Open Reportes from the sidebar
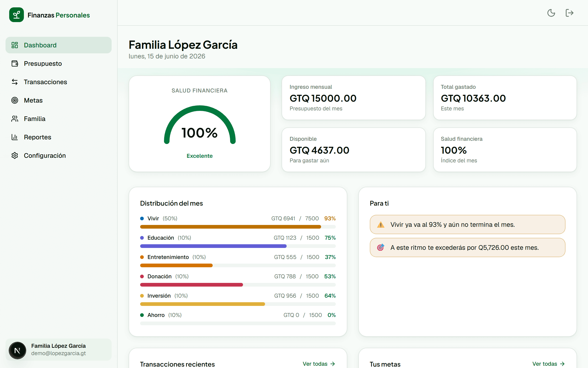The image size is (588, 368). [x=59, y=137]
